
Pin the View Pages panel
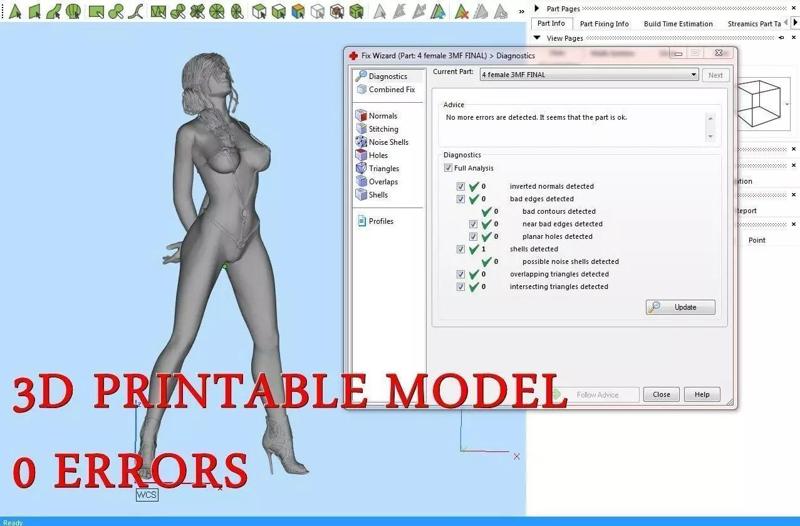pyautogui.click(x=782, y=38)
